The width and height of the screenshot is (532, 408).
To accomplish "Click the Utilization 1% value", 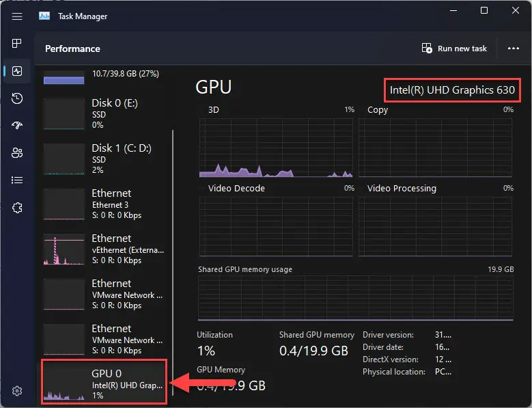I will [206, 351].
